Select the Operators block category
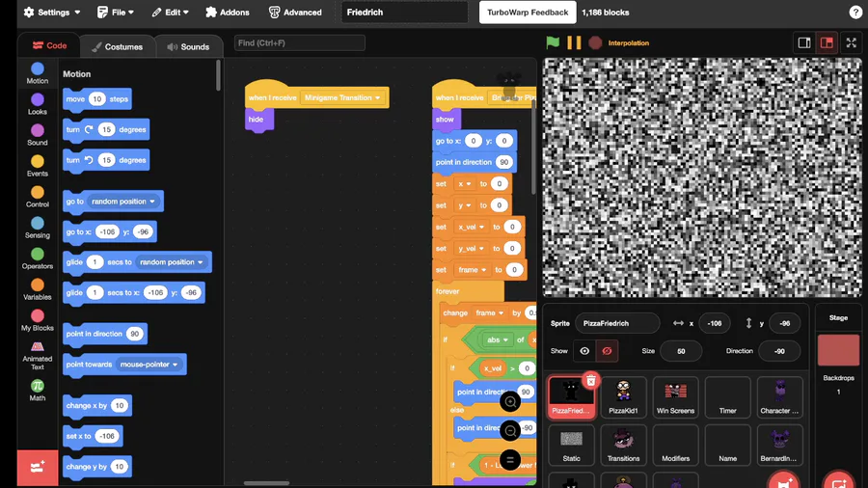 37,258
